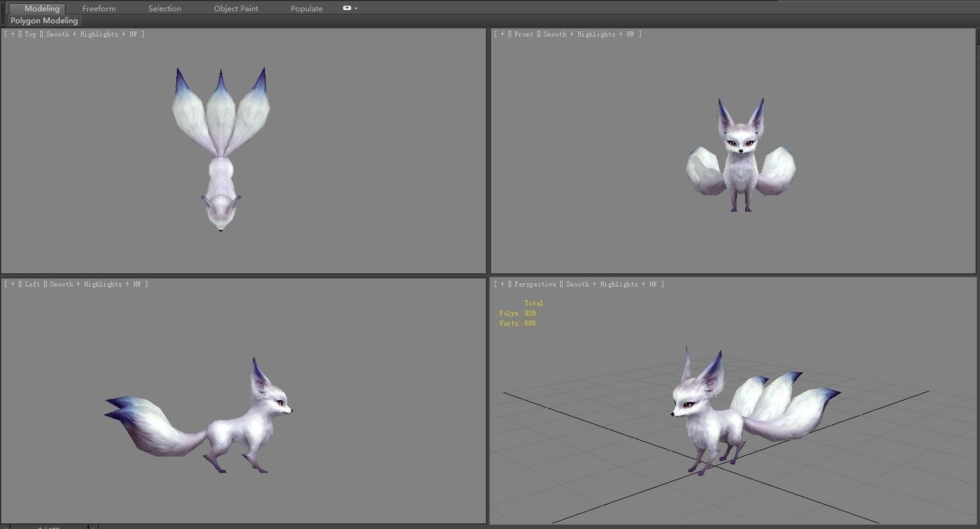The image size is (980, 529).
Task: Click the Left view name label
Action: pyautogui.click(x=32, y=284)
